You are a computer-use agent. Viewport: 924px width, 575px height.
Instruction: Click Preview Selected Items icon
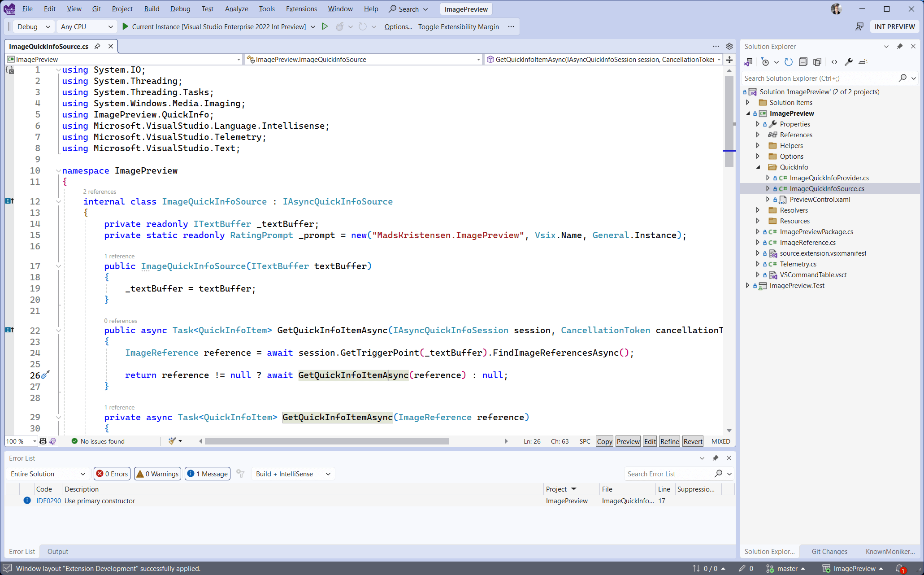click(863, 62)
